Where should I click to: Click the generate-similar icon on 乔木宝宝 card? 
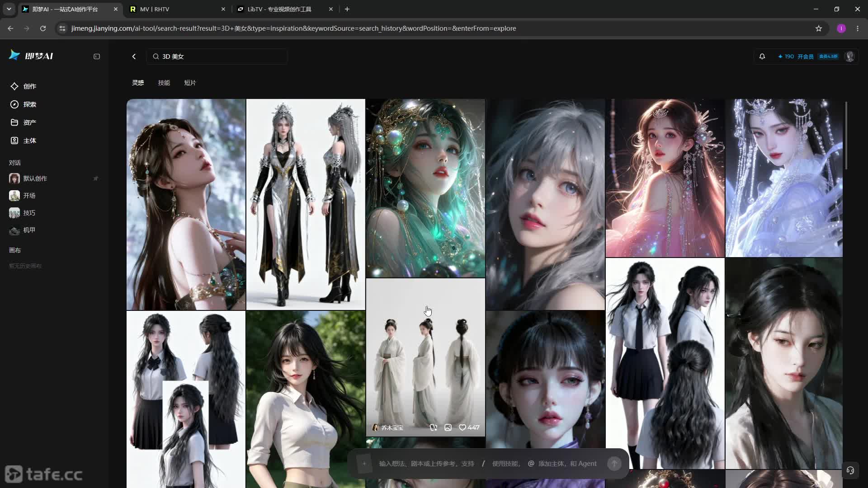coord(433,427)
